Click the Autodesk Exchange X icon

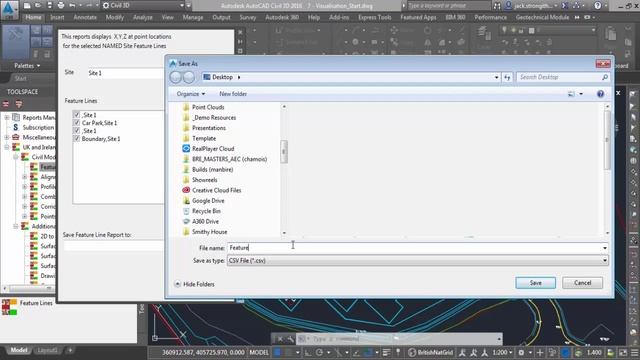tap(565, 6)
